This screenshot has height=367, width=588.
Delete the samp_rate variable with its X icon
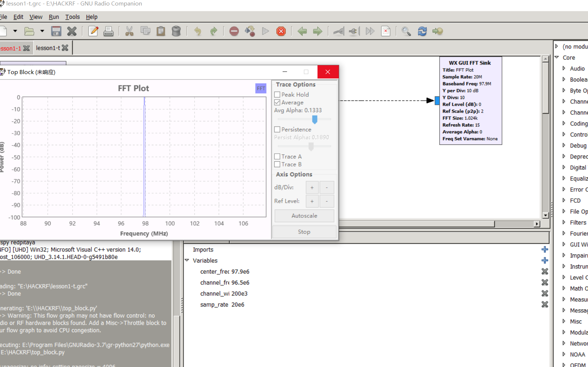tap(545, 304)
